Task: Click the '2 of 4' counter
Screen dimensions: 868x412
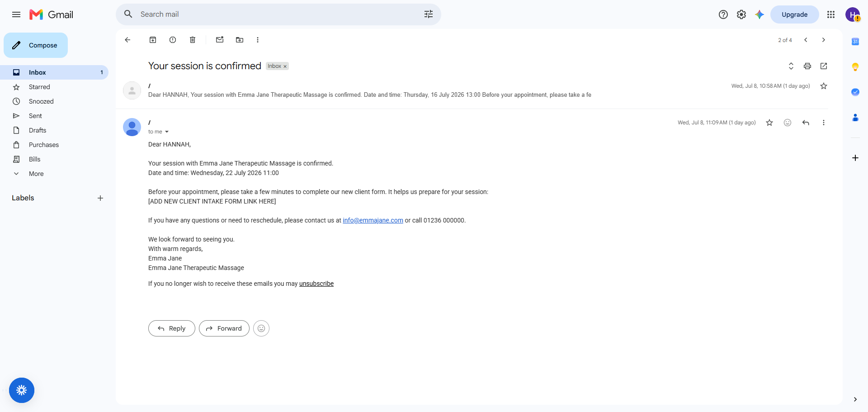Action: point(785,40)
